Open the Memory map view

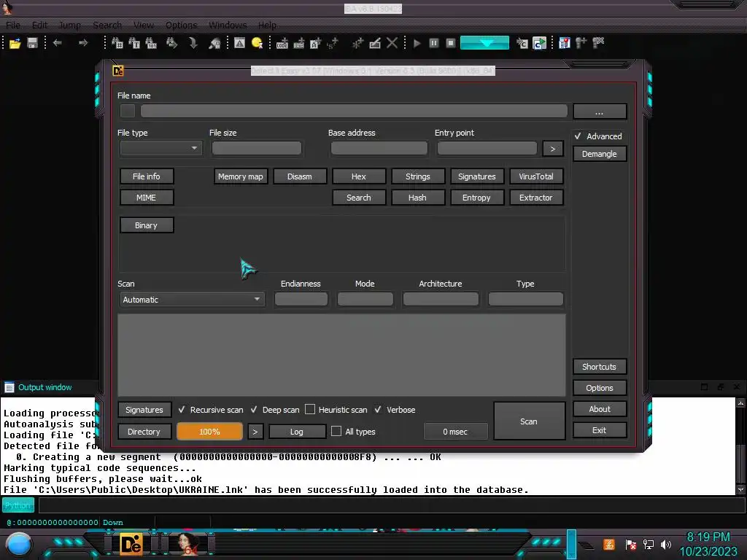click(x=241, y=176)
